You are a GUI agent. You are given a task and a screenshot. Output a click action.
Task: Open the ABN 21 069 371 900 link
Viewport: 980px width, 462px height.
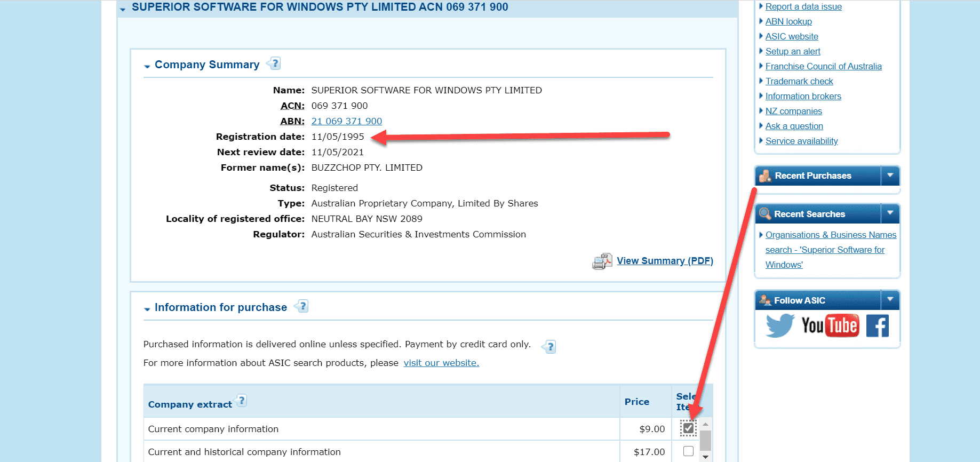pos(346,121)
